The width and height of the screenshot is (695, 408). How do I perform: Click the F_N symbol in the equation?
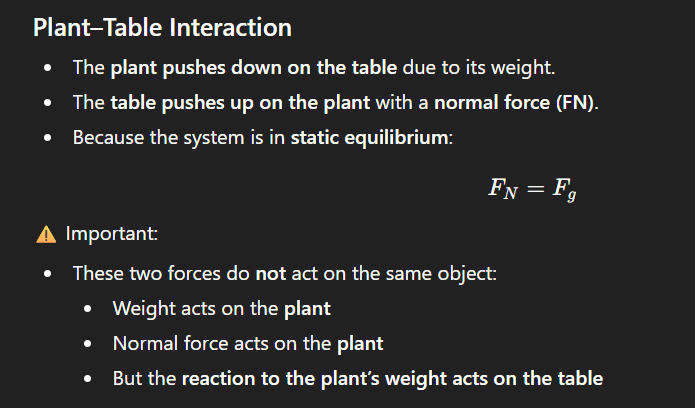tap(506, 188)
